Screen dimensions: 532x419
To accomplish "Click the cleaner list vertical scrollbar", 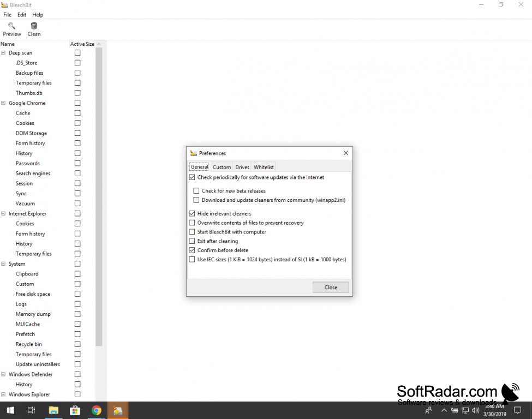I will click(x=99, y=197).
